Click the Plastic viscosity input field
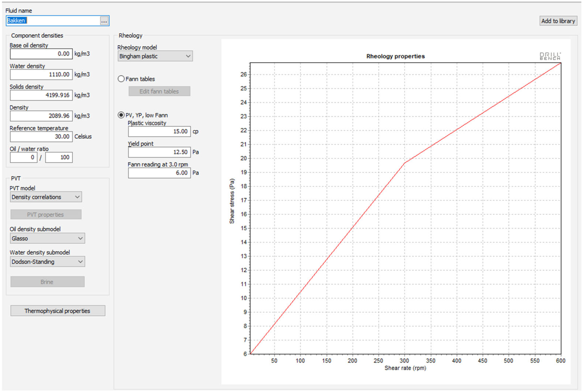 coord(159,132)
